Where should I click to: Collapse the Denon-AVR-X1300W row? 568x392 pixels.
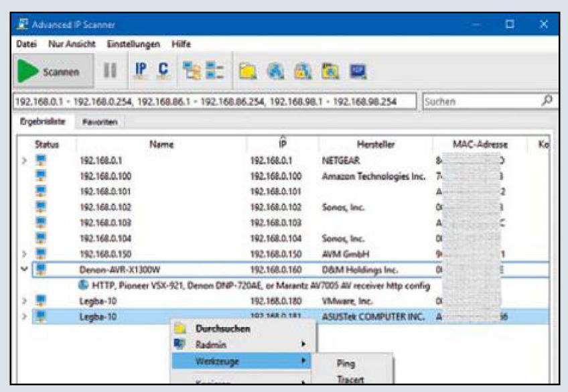[24, 269]
